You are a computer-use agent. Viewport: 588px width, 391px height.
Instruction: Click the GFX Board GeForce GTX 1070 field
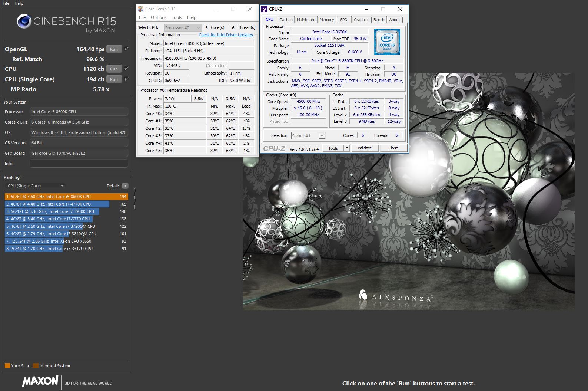pyautogui.click(x=79, y=153)
